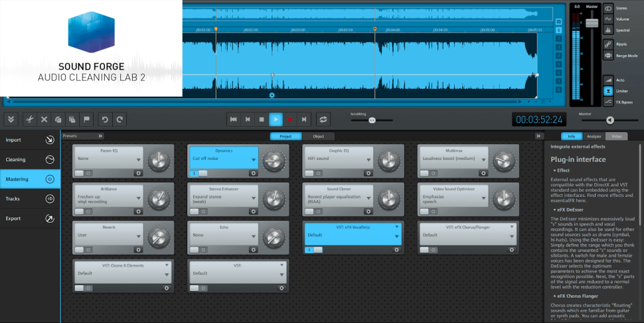
Task: Open Dynamics 'Cut off noise' preset dropdown
Action: [x=254, y=160]
